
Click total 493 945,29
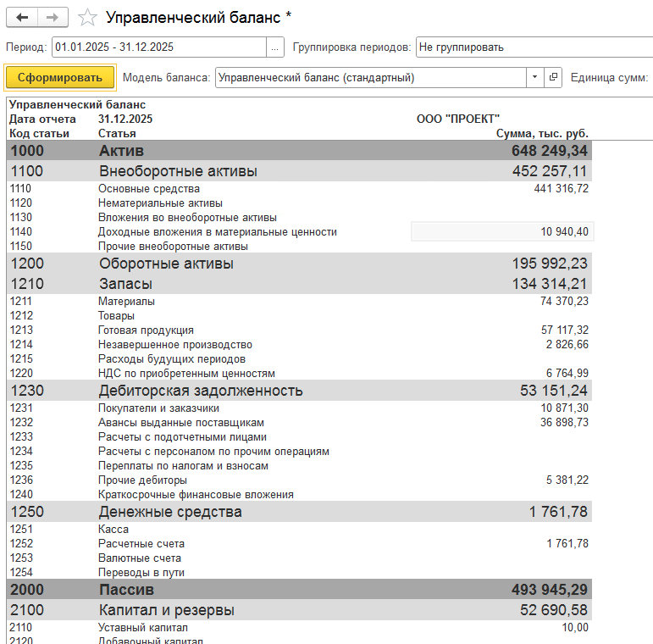coord(550,590)
